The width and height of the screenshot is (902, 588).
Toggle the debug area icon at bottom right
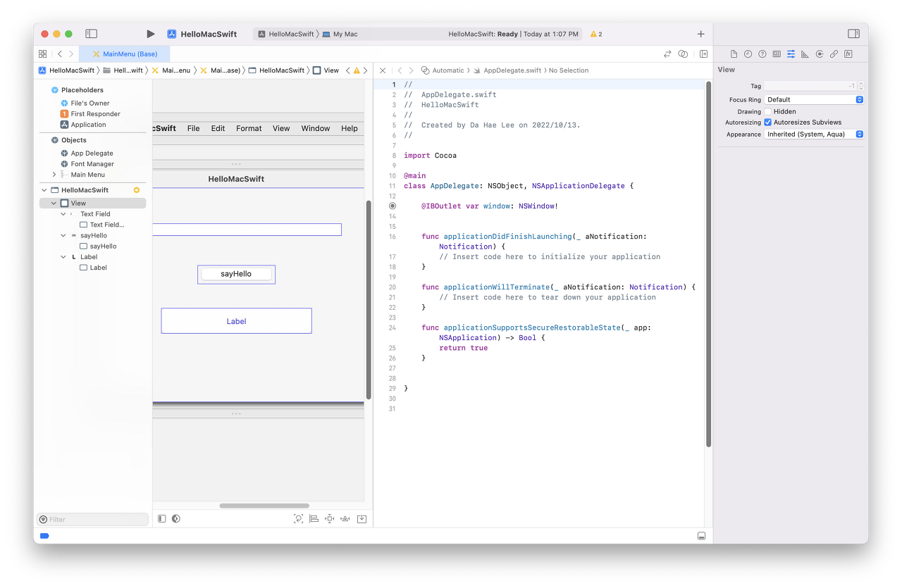(x=701, y=536)
